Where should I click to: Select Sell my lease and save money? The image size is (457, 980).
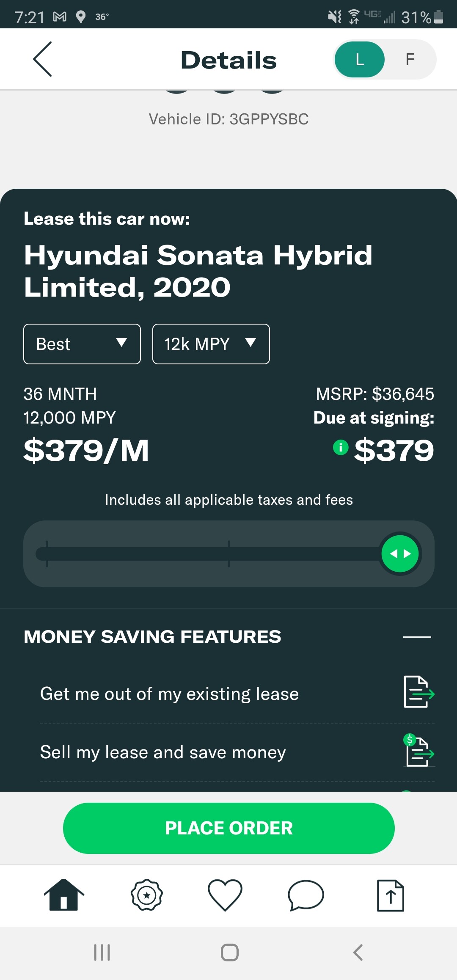(x=163, y=752)
